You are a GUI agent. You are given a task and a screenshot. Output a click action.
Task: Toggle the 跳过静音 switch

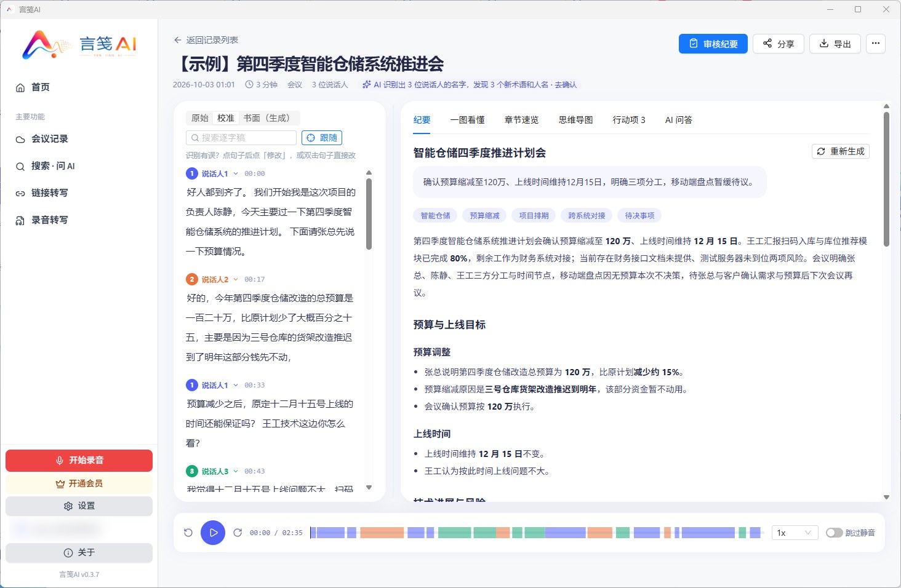coord(834,533)
